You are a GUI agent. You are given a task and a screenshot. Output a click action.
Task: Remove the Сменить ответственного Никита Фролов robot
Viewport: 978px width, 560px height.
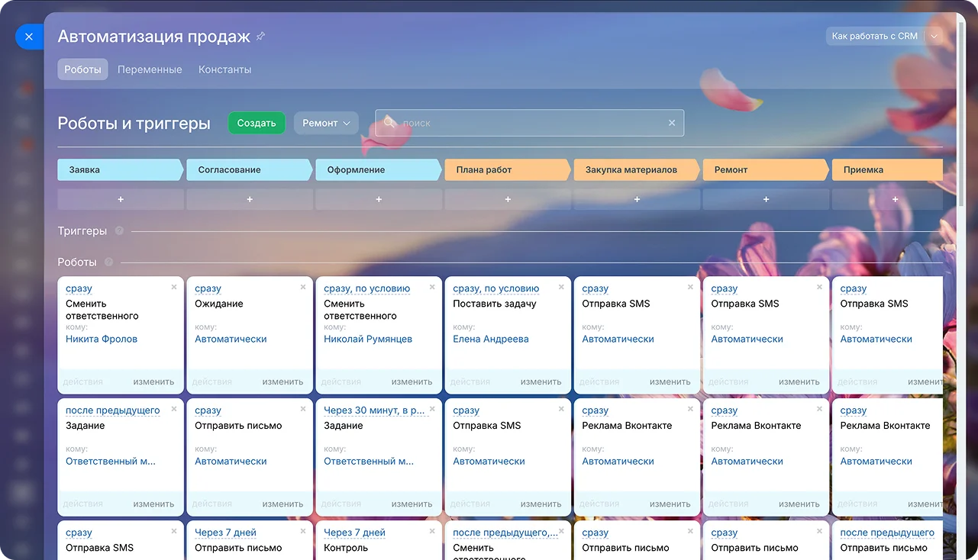click(174, 288)
